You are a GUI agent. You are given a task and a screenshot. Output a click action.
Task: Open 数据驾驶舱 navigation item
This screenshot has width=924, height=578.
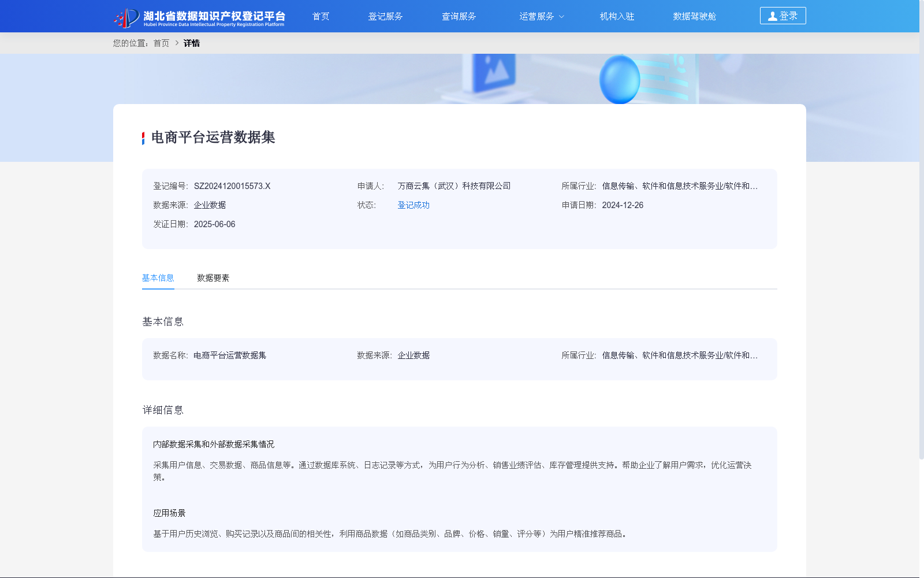pyautogui.click(x=694, y=16)
